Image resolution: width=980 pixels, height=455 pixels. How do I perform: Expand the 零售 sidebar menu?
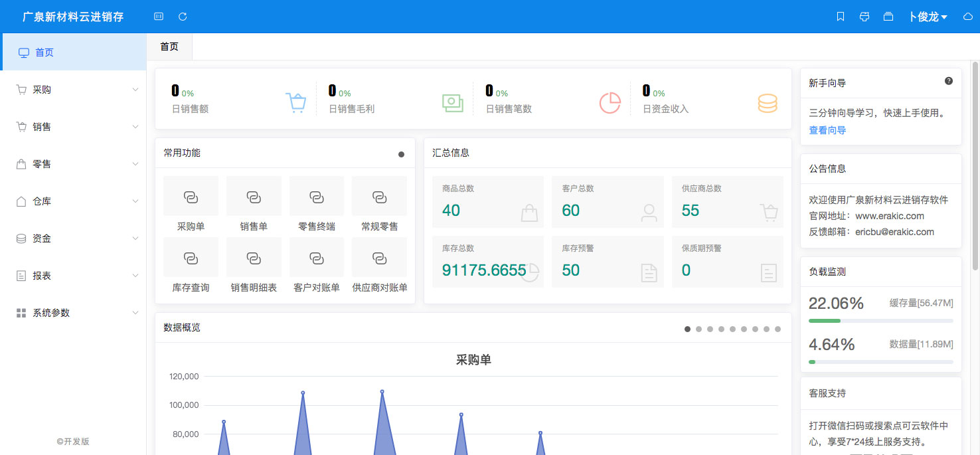click(x=73, y=164)
